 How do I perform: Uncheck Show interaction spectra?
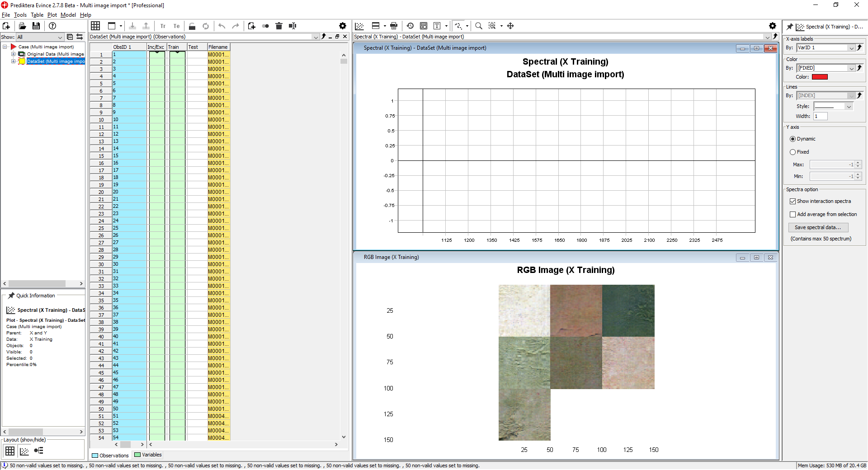(x=793, y=202)
